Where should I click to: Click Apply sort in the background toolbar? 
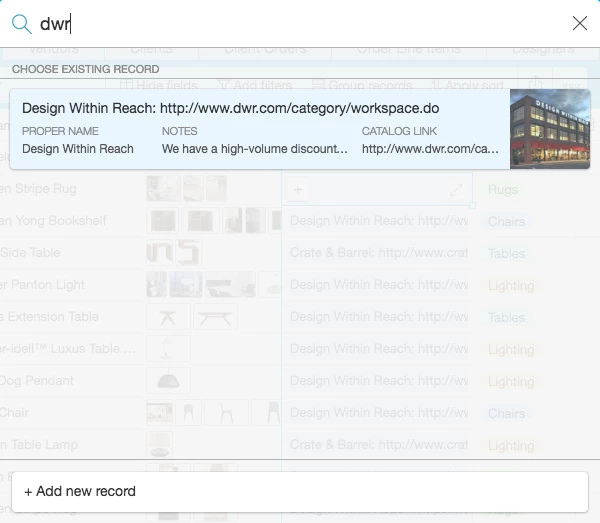click(x=467, y=85)
